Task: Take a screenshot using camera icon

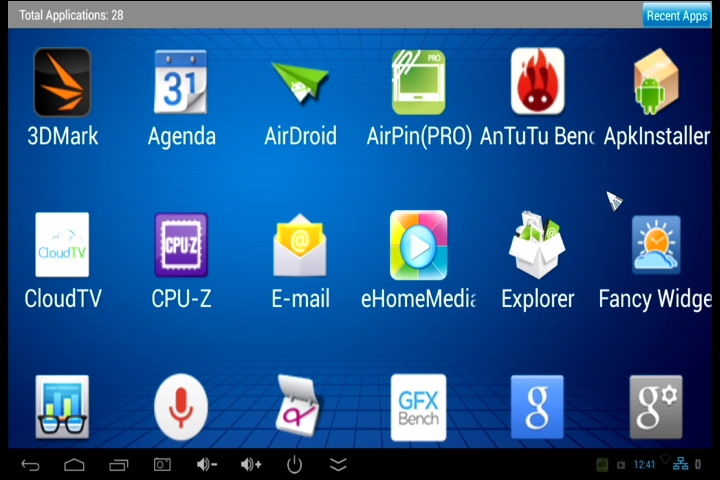Action: coord(162,464)
